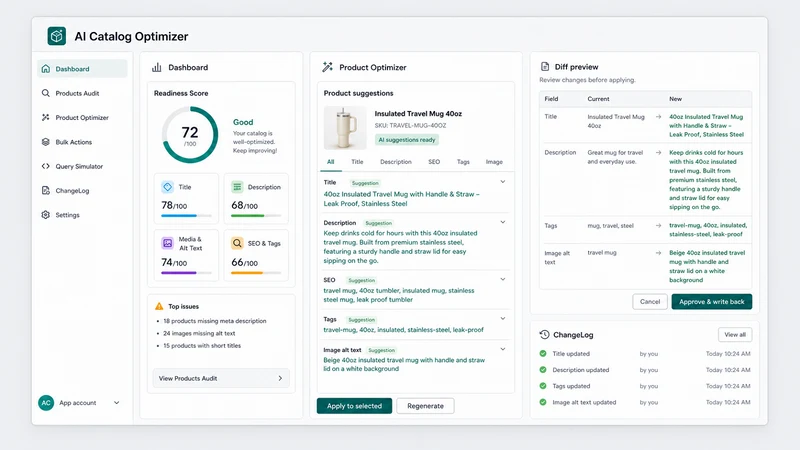The height and width of the screenshot is (450, 800).
Task: Collapse the SEO suggestion chevron
Action: point(503,279)
